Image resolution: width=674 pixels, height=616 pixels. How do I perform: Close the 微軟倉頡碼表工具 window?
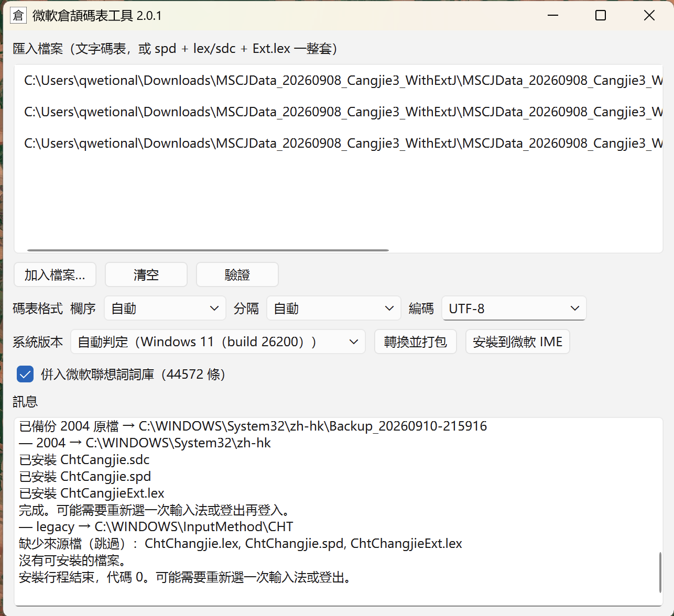coord(649,15)
